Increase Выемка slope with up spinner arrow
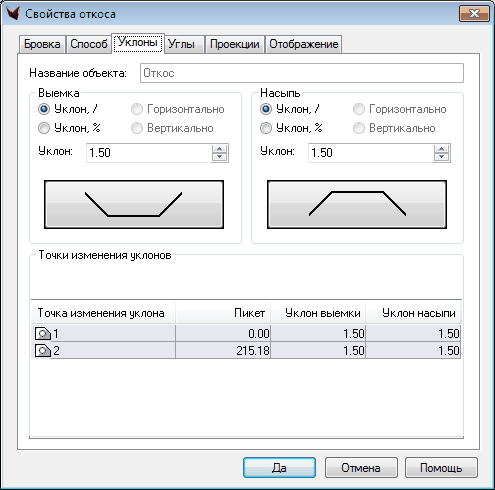The image size is (495, 490). pos(220,149)
